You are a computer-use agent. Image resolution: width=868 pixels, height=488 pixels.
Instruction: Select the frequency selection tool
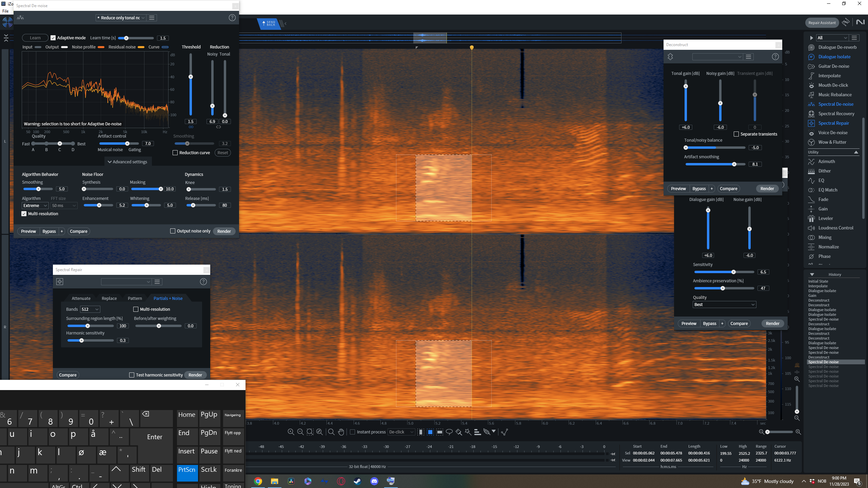point(440,432)
